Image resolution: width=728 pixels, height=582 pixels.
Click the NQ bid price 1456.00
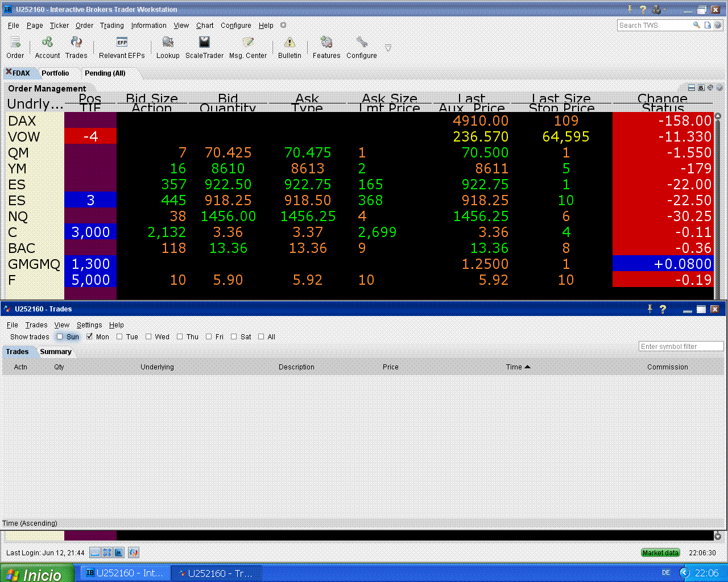[x=228, y=216]
